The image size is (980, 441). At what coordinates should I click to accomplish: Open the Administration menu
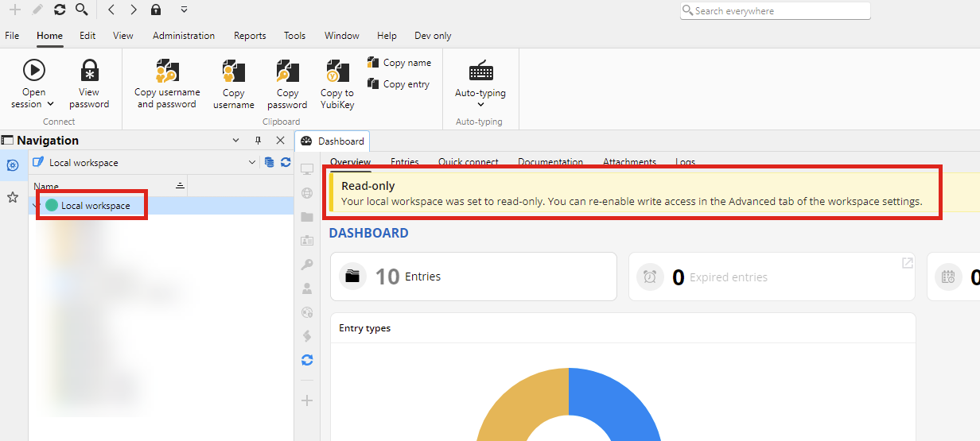[184, 36]
